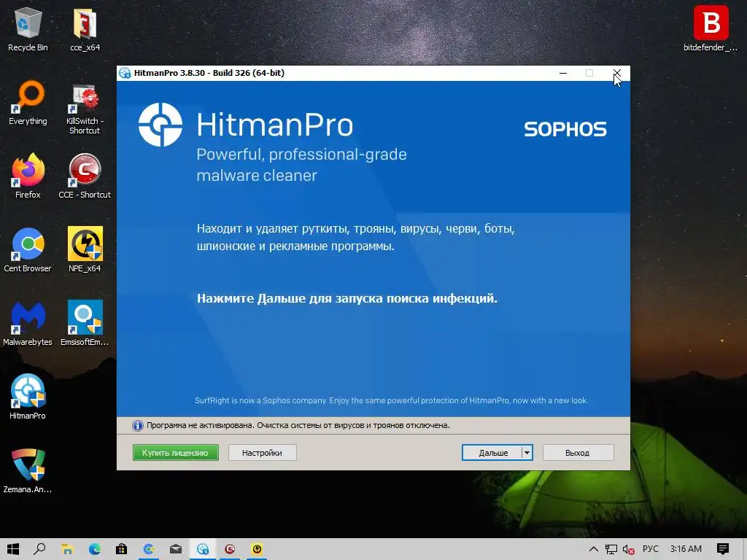The width and height of the screenshot is (747, 560).
Task: Click the 'Программа не активирована' status text
Action: tap(298, 425)
